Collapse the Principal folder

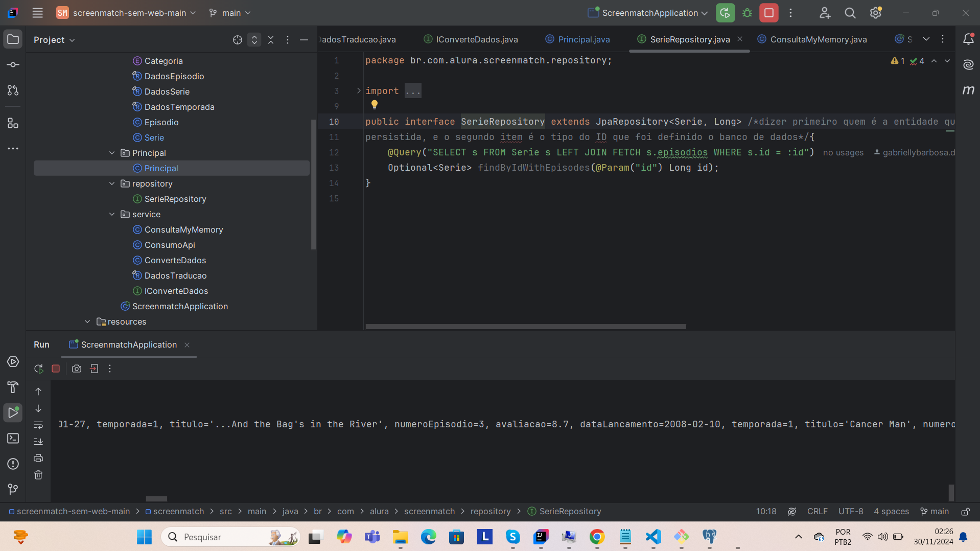pos(112,153)
